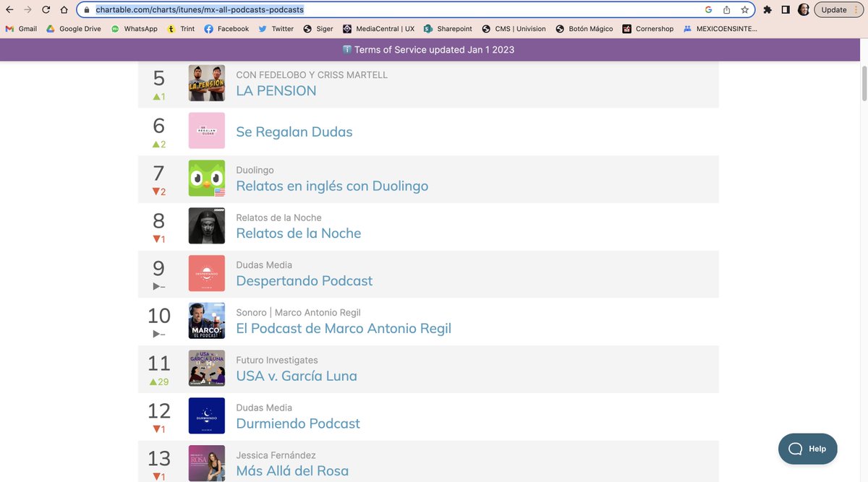Viewport: 868px width, 482px height.
Task: Click the Sonoro | Marco Antonio Regil label
Action: (298, 312)
